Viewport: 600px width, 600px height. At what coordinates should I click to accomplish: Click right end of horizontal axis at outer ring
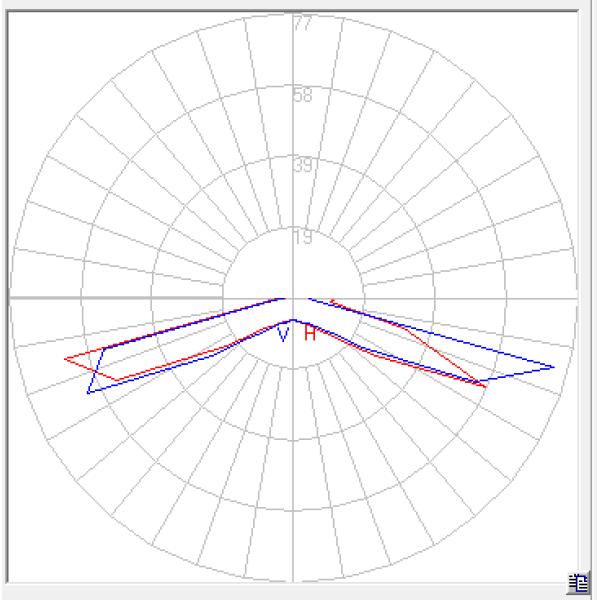click(x=576, y=298)
